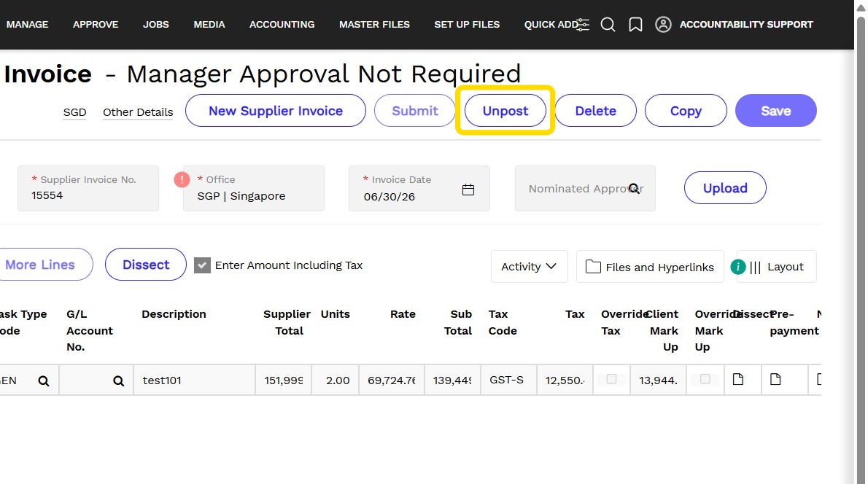Open the MASTER FILES menu

(x=374, y=24)
